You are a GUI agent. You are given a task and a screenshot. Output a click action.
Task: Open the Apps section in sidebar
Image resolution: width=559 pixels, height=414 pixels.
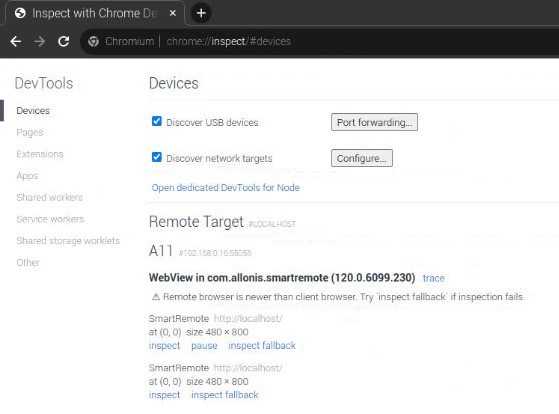(27, 176)
